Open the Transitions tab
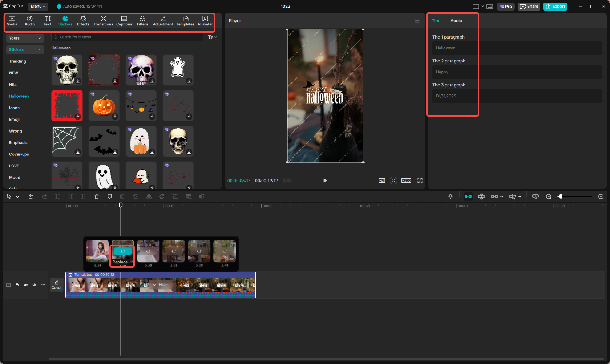 pos(103,21)
